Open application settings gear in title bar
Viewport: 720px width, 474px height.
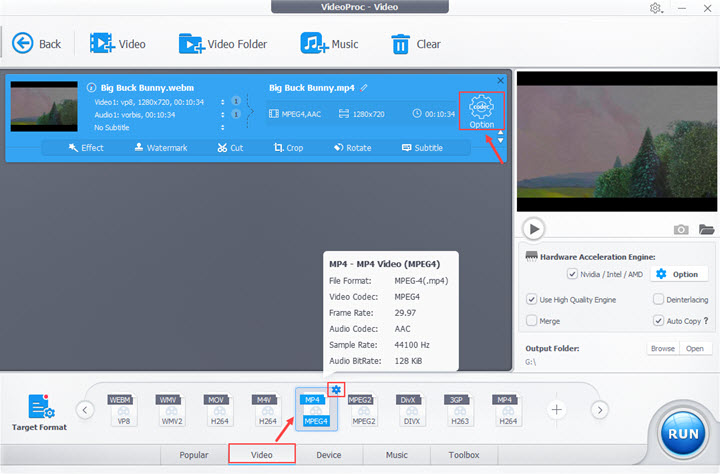pyautogui.click(x=655, y=8)
